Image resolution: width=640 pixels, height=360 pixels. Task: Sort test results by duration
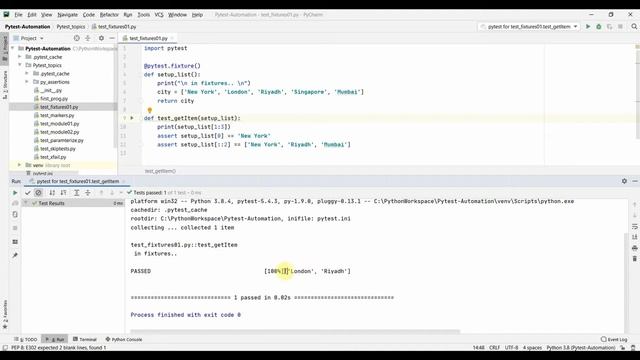[x=63, y=193]
